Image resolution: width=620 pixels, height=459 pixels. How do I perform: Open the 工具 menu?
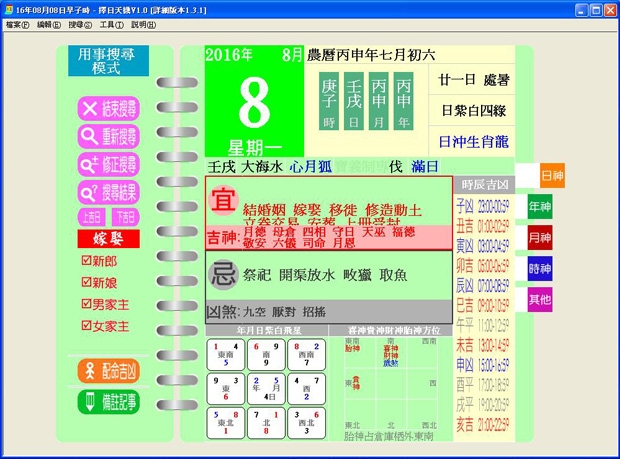pyautogui.click(x=112, y=24)
